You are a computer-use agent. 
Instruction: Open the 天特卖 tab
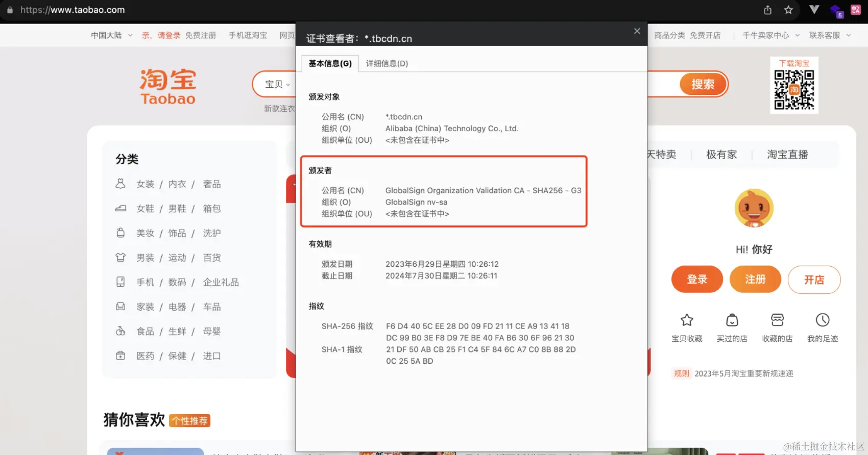coord(662,155)
